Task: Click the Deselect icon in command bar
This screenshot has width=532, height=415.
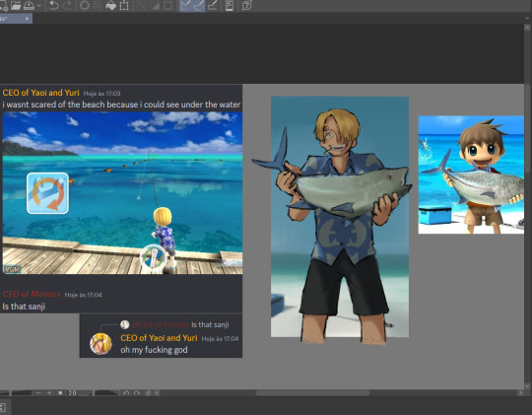Action: [140, 6]
